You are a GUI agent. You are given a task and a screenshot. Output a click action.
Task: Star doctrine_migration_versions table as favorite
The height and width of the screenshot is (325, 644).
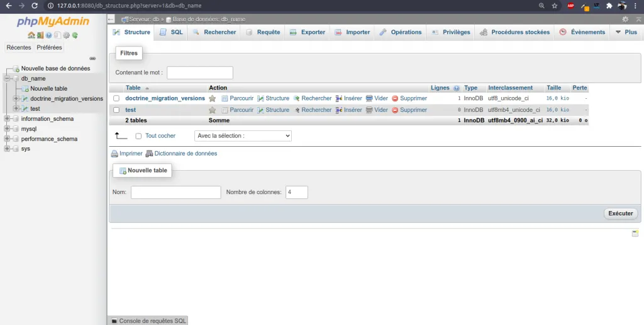point(213,99)
